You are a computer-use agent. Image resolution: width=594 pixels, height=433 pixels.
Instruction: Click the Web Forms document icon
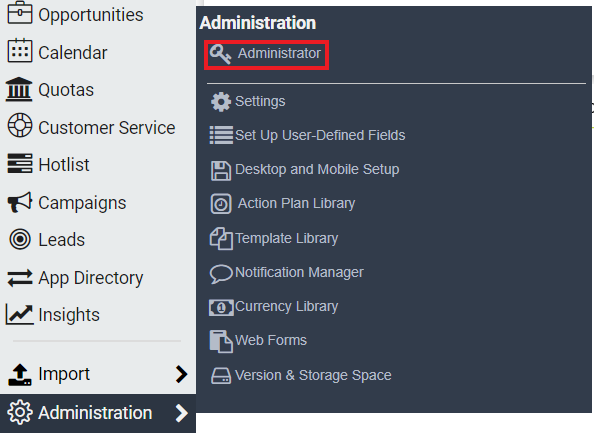tap(221, 341)
